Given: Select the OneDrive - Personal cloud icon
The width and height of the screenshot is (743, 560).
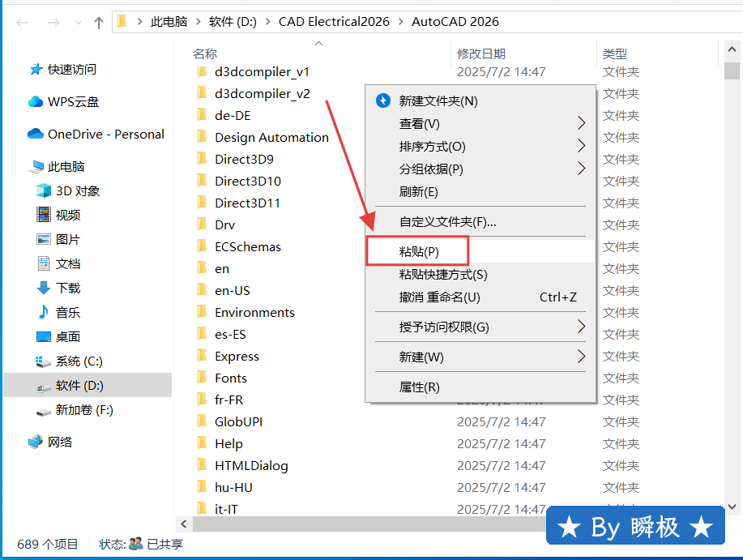Looking at the screenshot, I should 36,135.
